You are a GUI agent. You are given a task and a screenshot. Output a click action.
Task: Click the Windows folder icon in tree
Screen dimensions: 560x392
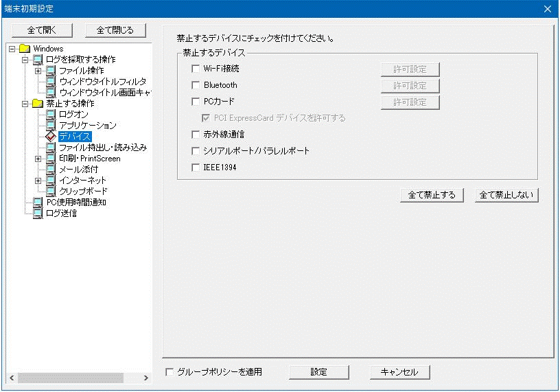[x=25, y=48]
